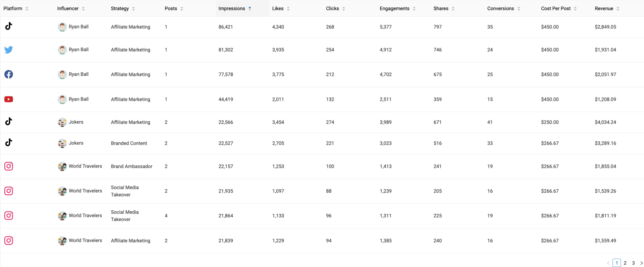Image resolution: width=644 pixels, height=267 pixels.
Task: Click the Twitter platform icon
Action: (9, 50)
